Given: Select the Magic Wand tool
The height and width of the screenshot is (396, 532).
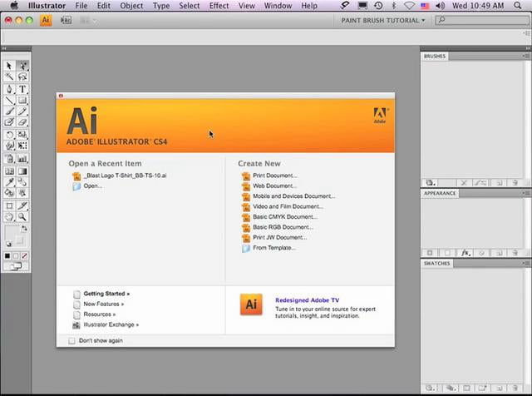Looking at the screenshot, I should click(9, 77).
